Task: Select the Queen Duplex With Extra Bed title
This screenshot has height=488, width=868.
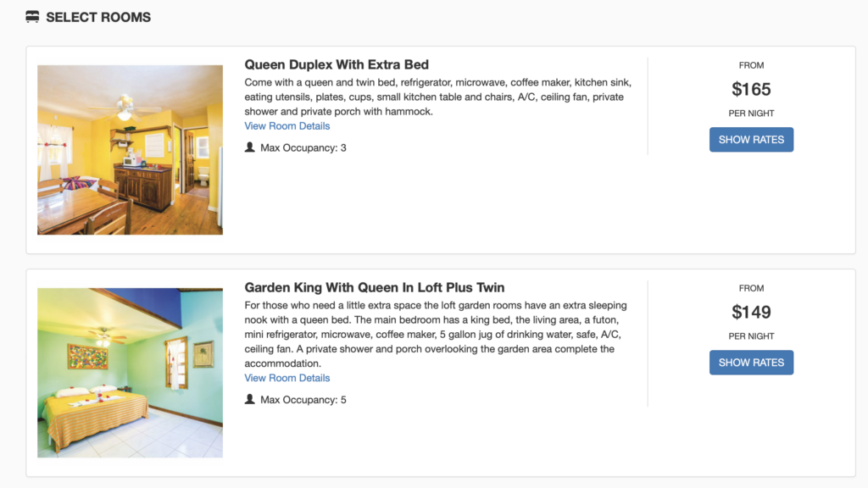Action: (336, 64)
